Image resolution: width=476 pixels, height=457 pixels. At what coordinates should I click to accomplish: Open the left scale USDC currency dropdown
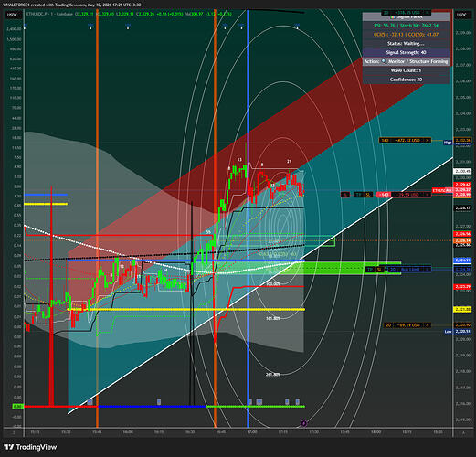pos(13,15)
